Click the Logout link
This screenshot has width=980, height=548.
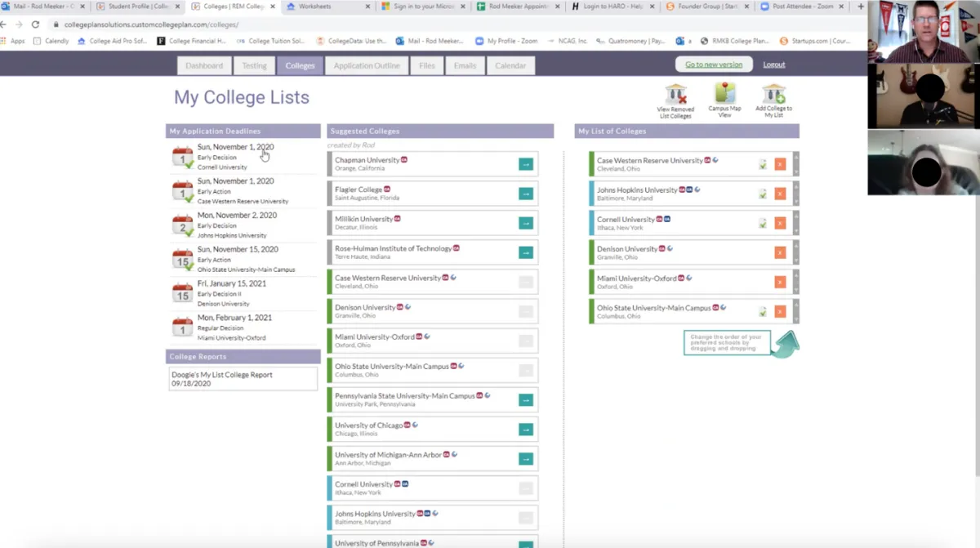click(774, 65)
